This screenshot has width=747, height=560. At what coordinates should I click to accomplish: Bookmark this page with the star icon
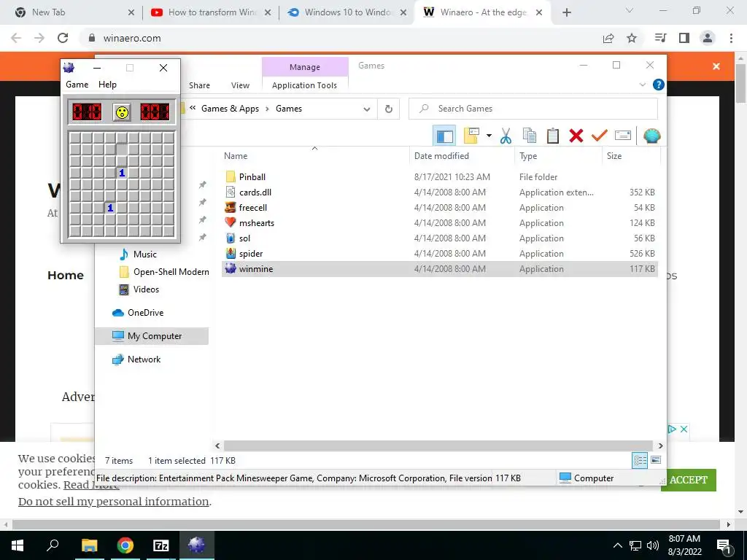(632, 38)
